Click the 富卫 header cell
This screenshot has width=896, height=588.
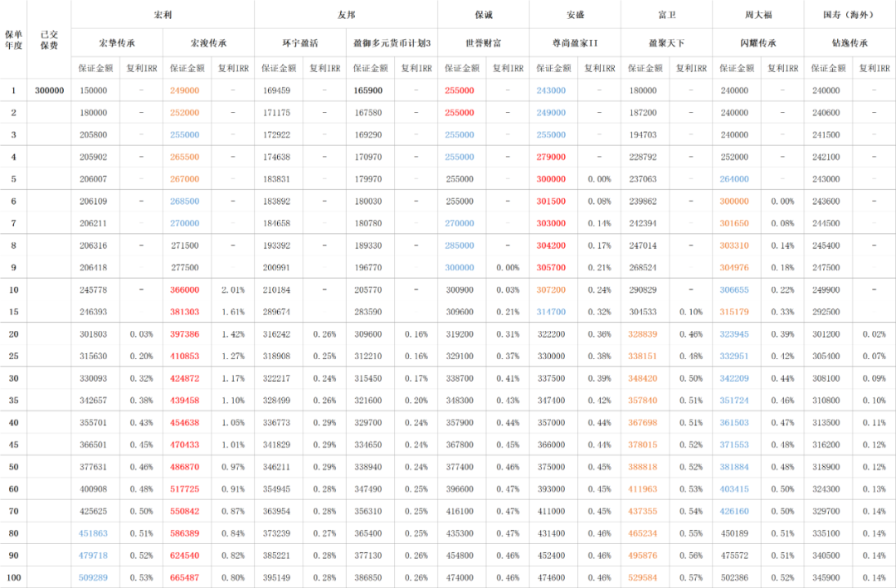coord(666,15)
